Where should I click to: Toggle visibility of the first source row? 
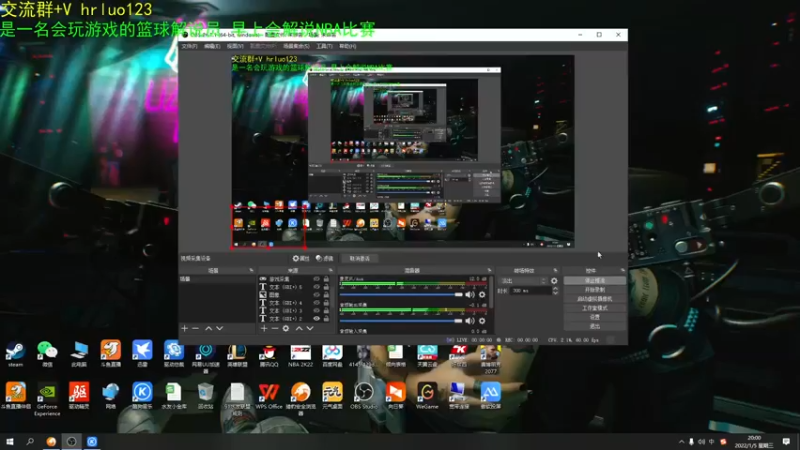(316, 279)
